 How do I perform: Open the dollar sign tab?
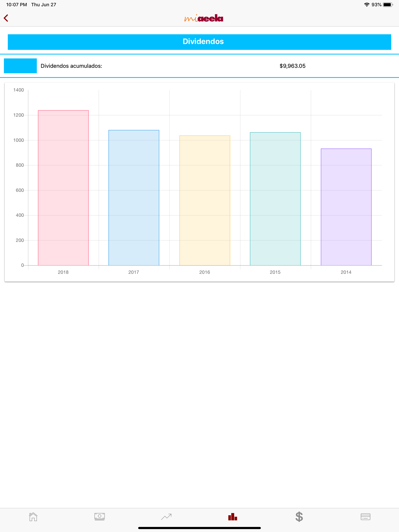pyautogui.click(x=299, y=517)
